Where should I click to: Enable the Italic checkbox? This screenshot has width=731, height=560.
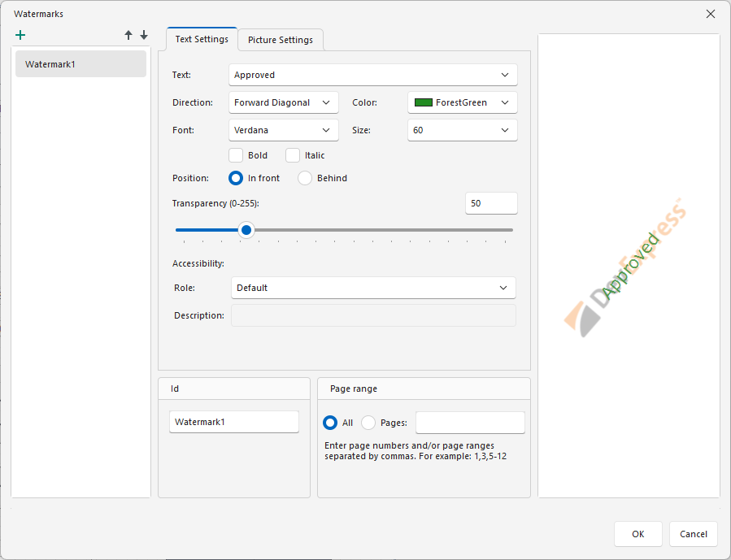tap(293, 155)
